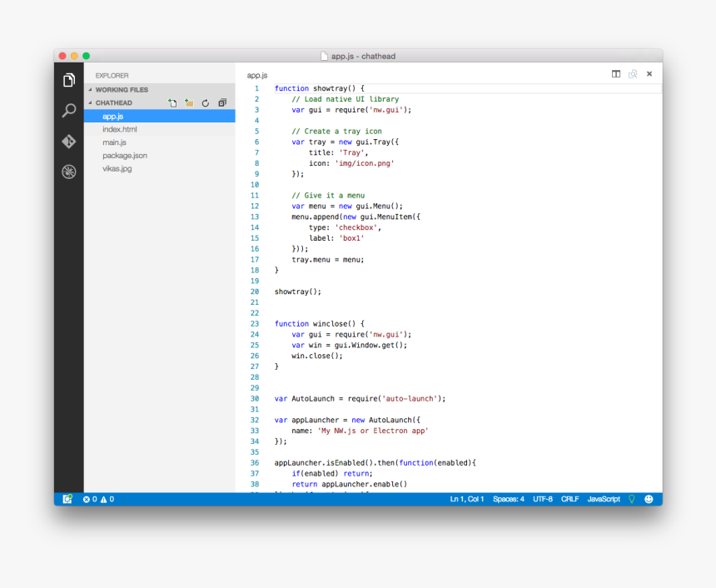The width and height of the screenshot is (716, 588).
Task: Split the editor into two panes
Action: pos(616,74)
